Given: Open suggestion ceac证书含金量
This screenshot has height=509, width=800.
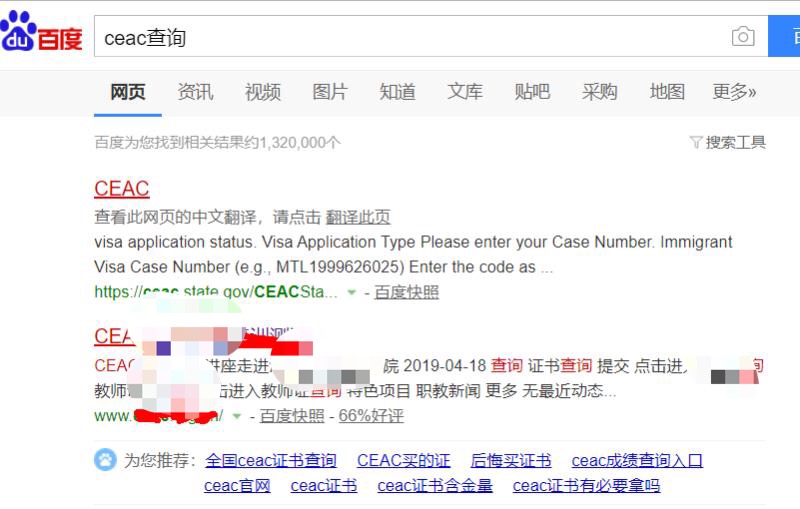Looking at the screenshot, I should [435, 486].
